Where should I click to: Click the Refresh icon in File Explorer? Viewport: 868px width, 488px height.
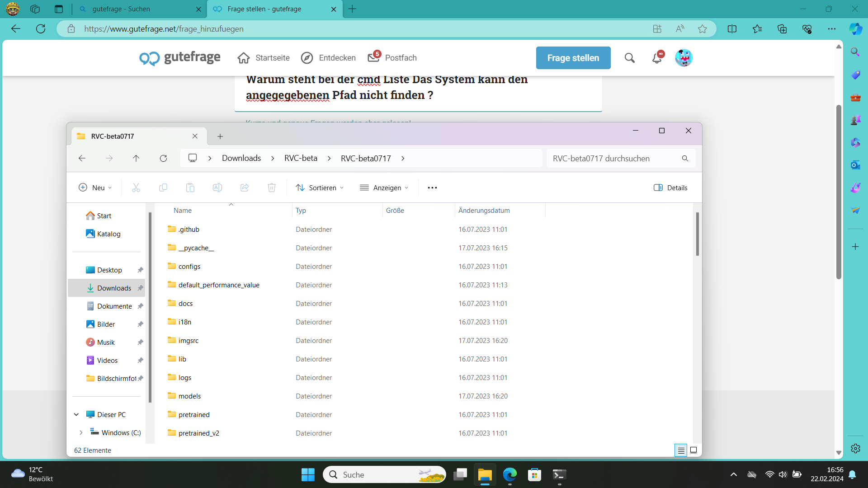[x=163, y=158]
